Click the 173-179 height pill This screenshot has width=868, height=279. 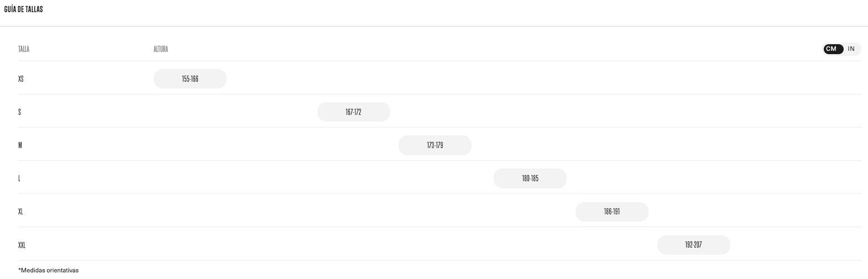click(435, 145)
